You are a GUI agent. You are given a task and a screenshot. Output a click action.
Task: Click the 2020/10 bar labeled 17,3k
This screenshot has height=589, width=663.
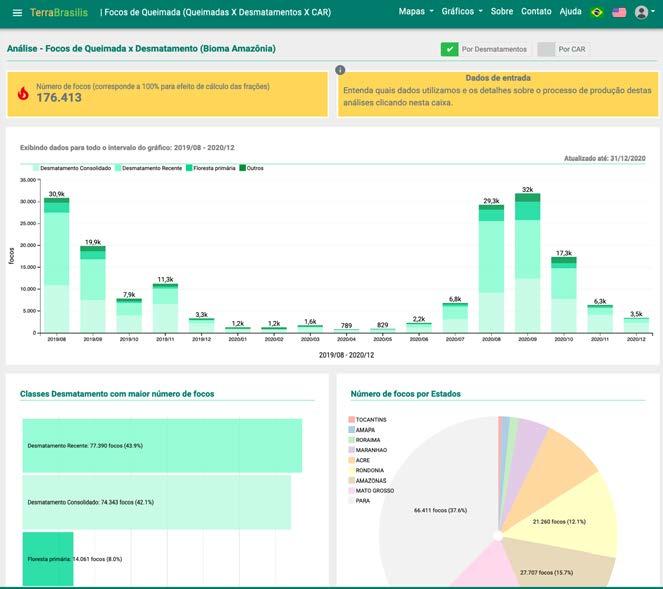click(x=564, y=295)
